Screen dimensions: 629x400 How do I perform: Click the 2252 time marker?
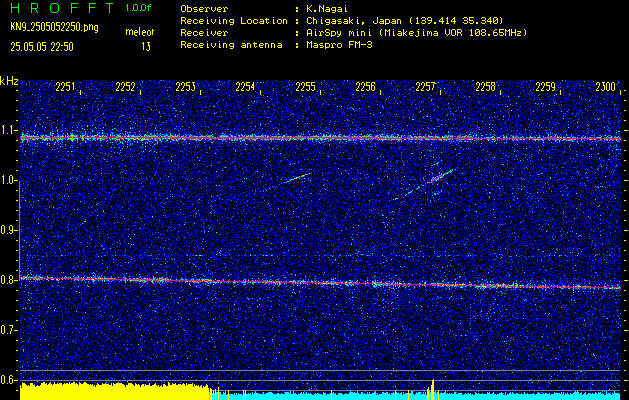125,87
